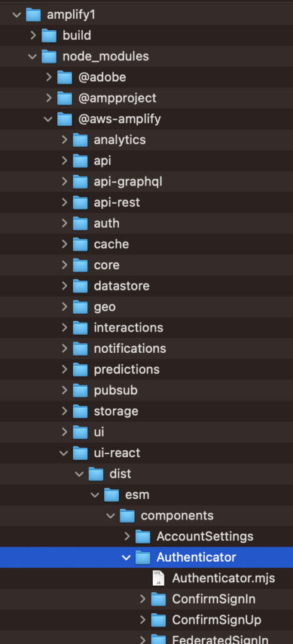Click the esm folder icon
Screen dimensions: 293x644
tap(112, 494)
